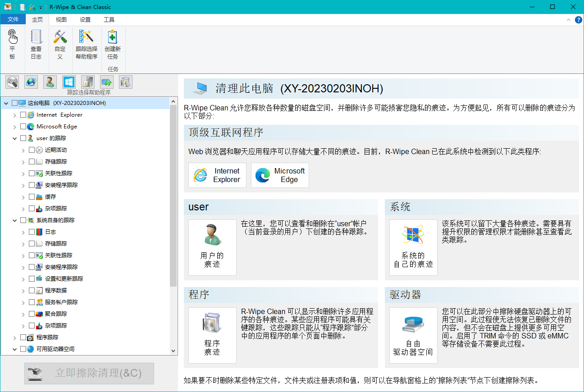This screenshot has height=392, width=584.
Task: Click the log icon in quick access toolbar
Action: (x=22, y=7)
